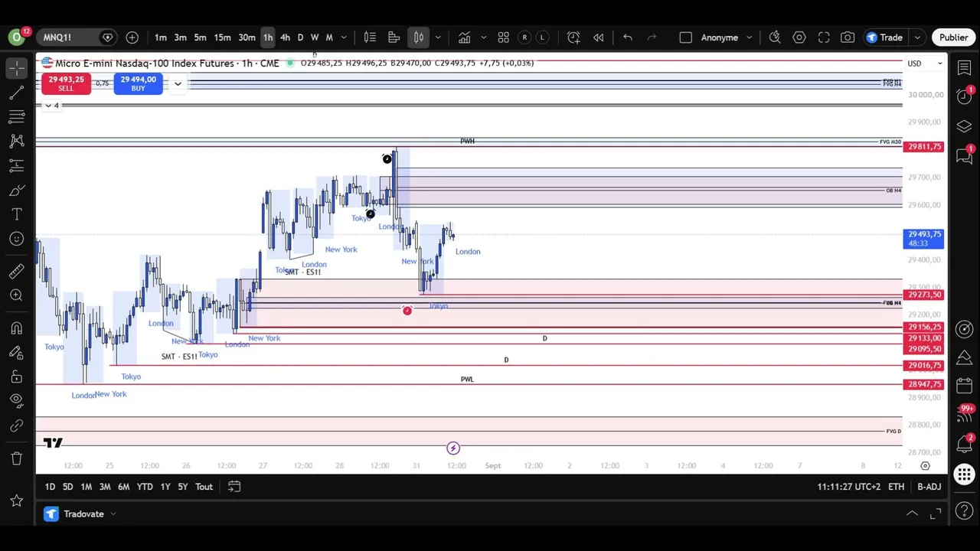Take a chart snapshot
Viewport: 980px width, 551px height.
[848, 37]
